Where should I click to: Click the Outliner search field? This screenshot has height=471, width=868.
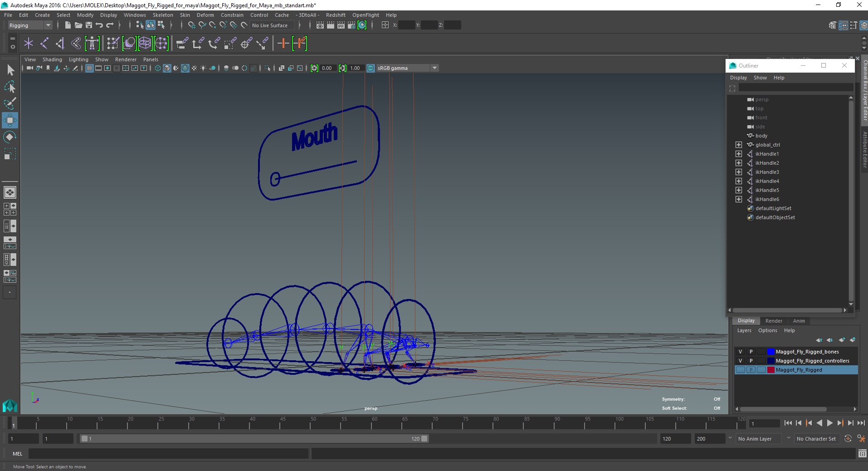(x=796, y=88)
